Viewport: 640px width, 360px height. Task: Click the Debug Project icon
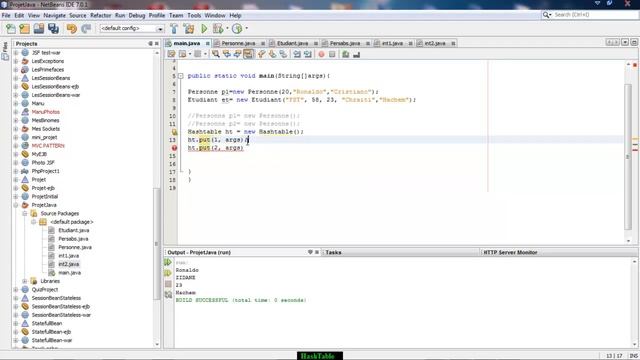coord(218,29)
